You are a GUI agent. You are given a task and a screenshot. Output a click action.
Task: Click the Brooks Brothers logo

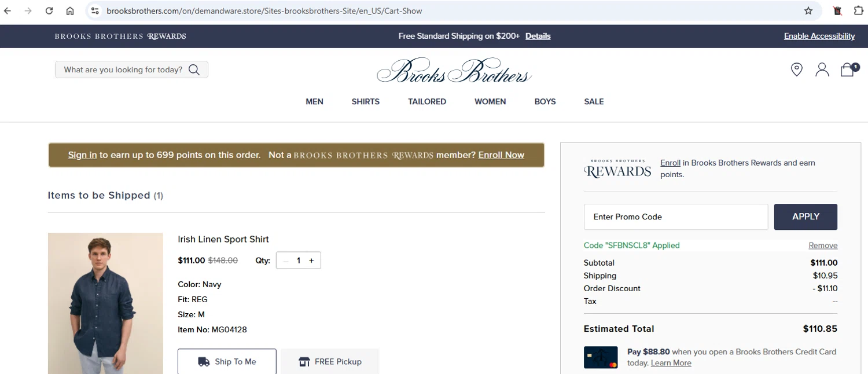point(454,71)
